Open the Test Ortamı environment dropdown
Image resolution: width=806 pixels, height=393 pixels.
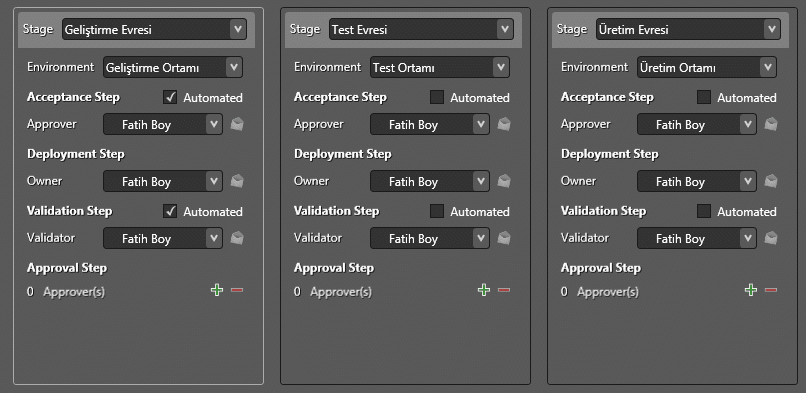pos(440,67)
